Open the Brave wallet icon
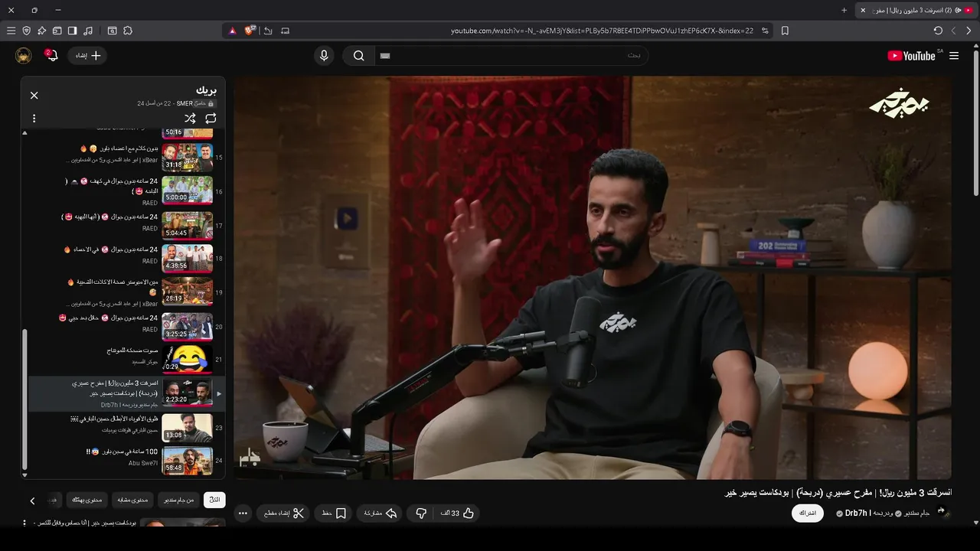This screenshot has height=551, width=980. point(57,31)
